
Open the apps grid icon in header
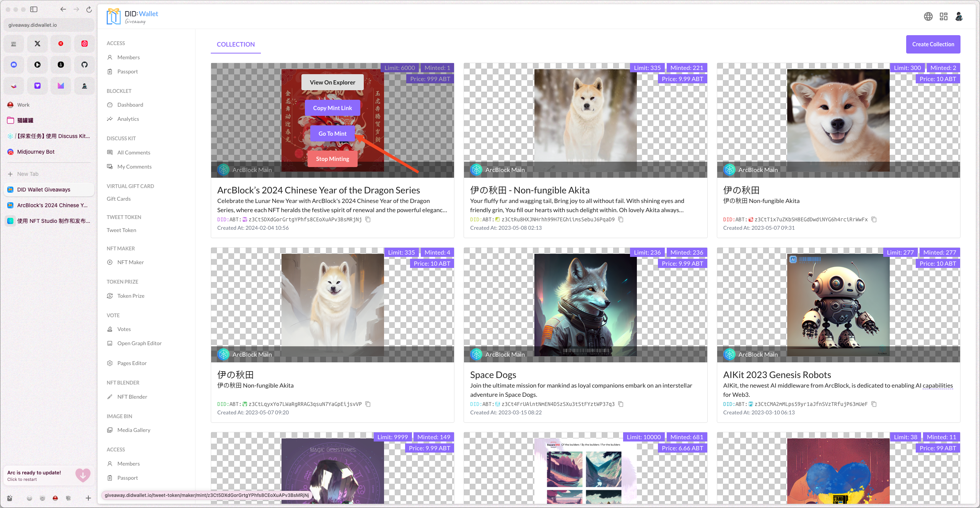[943, 16]
